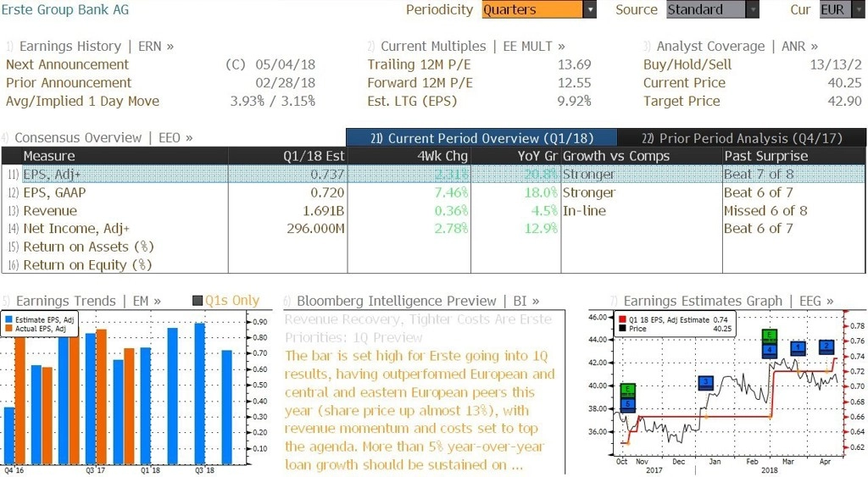This screenshot has width=868, height=477.
Task: Click Trailing 12M P/E value 13.69
Action: [574, 64]
